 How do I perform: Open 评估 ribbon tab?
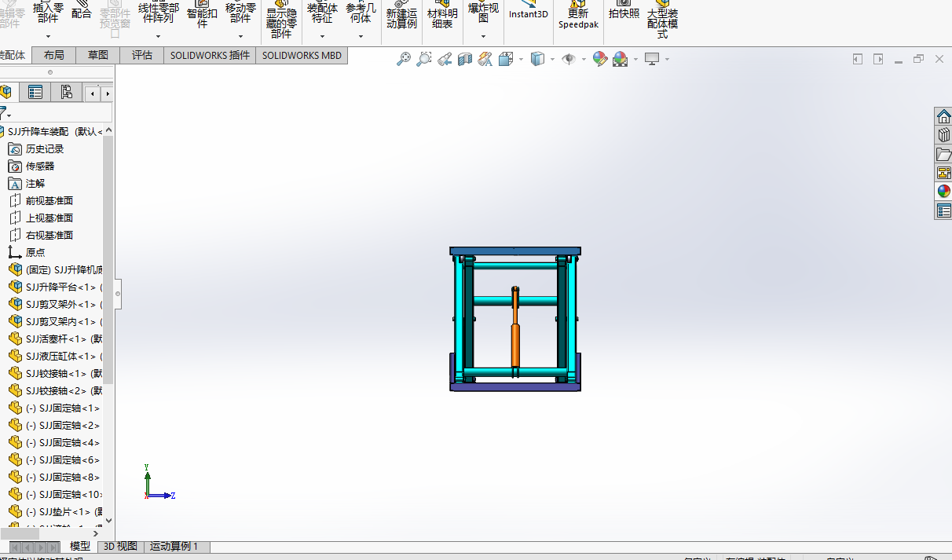(142, 56)
